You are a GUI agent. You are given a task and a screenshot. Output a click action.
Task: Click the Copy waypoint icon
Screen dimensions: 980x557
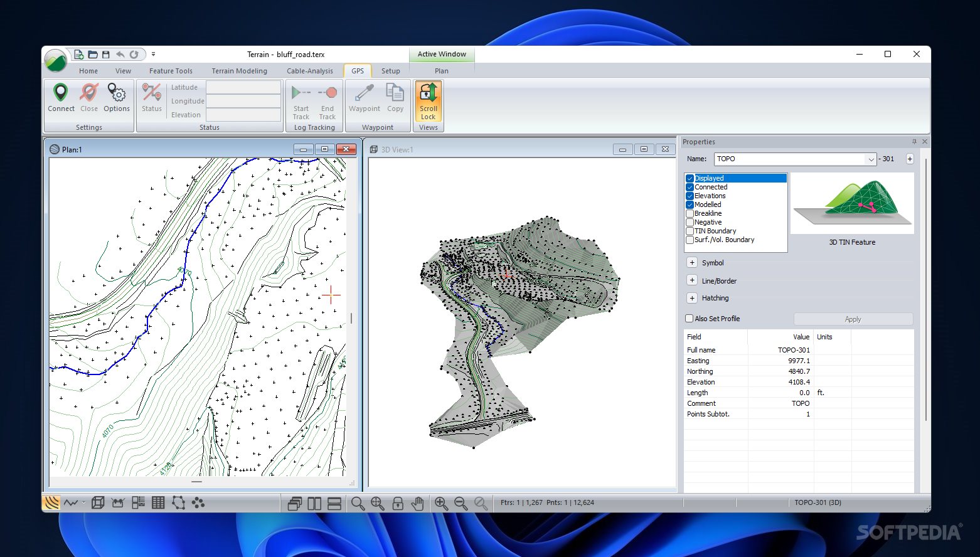click(395, 98)
